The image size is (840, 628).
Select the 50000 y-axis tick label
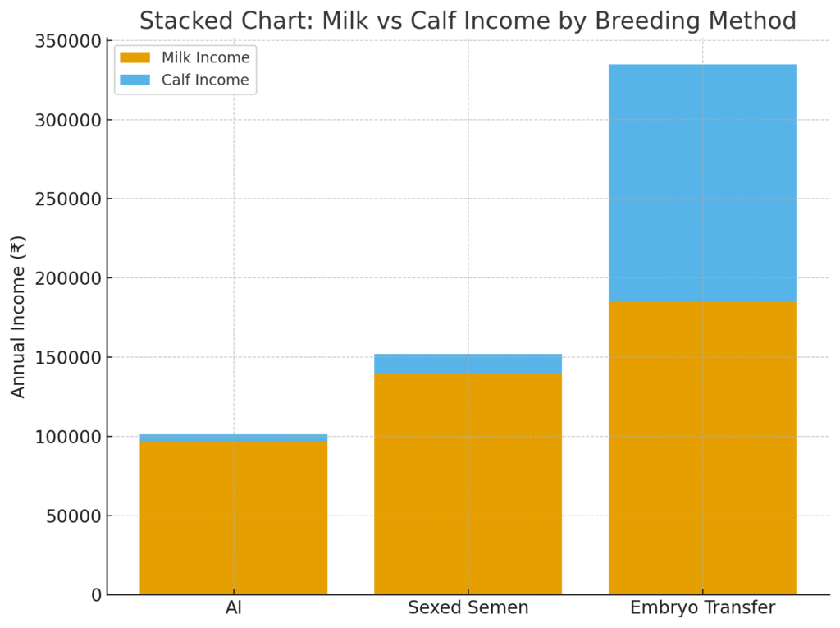74,516
